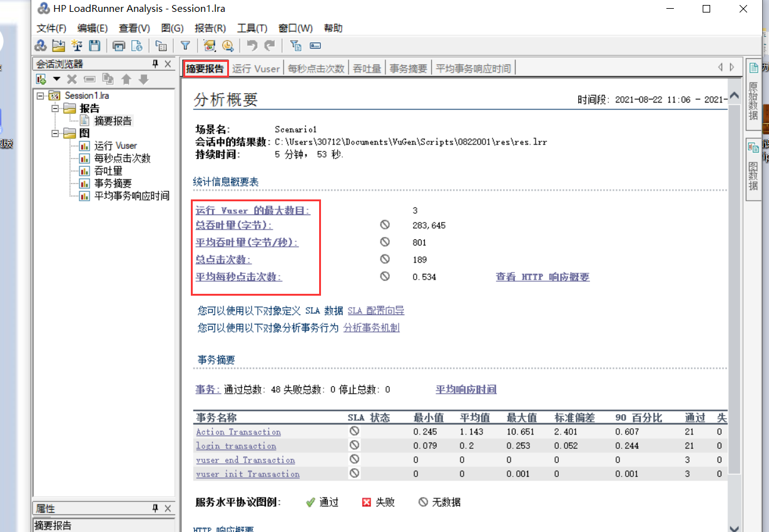The image size is (769, 532).
Task: Select 事务摘要 graph in the tree
Action: point(113,183)
